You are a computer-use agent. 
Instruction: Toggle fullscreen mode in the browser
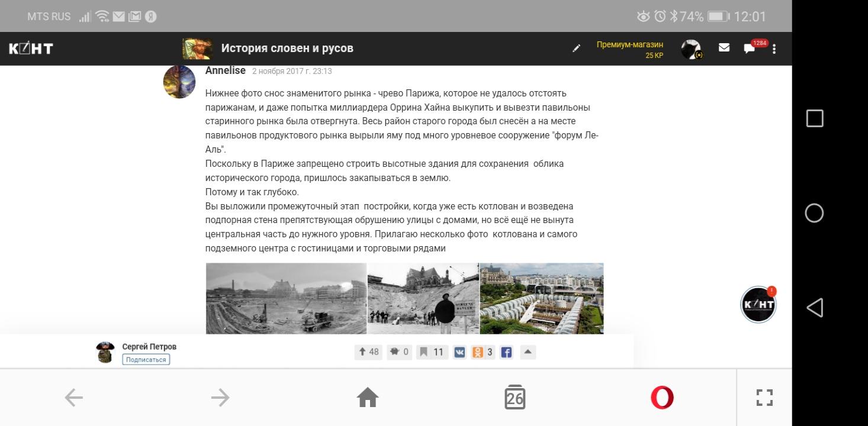765,398
